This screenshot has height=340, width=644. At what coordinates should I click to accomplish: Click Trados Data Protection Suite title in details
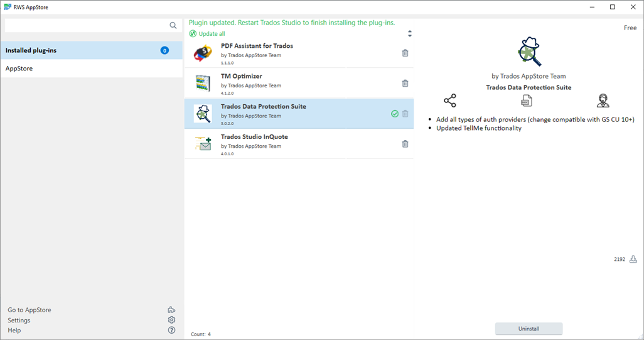(529, 87)
